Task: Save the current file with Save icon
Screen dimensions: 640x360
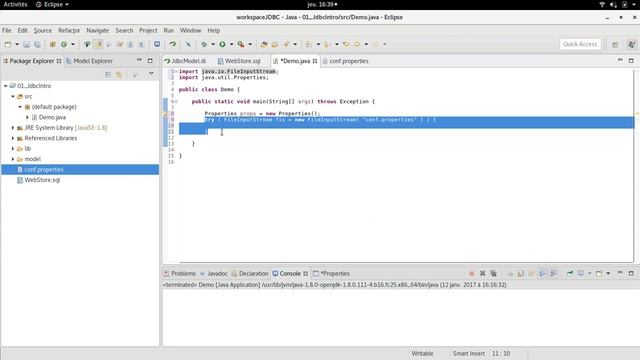Action: coord(27,44)
